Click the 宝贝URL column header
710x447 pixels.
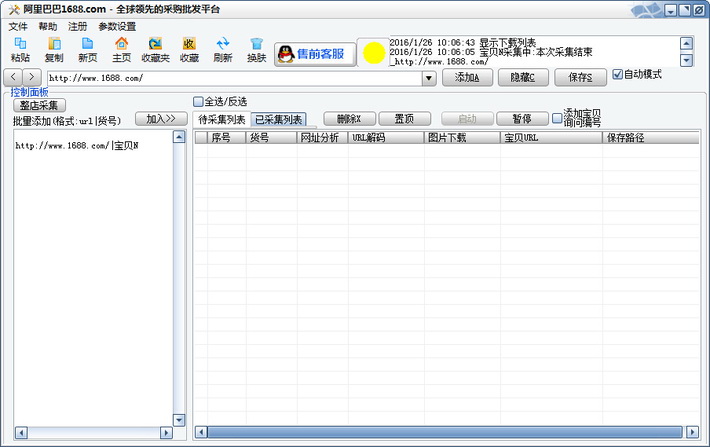tap(552, 138)
